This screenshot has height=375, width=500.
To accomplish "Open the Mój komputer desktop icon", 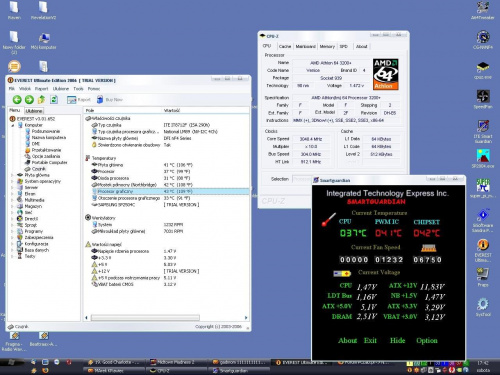I will [44, 41].
